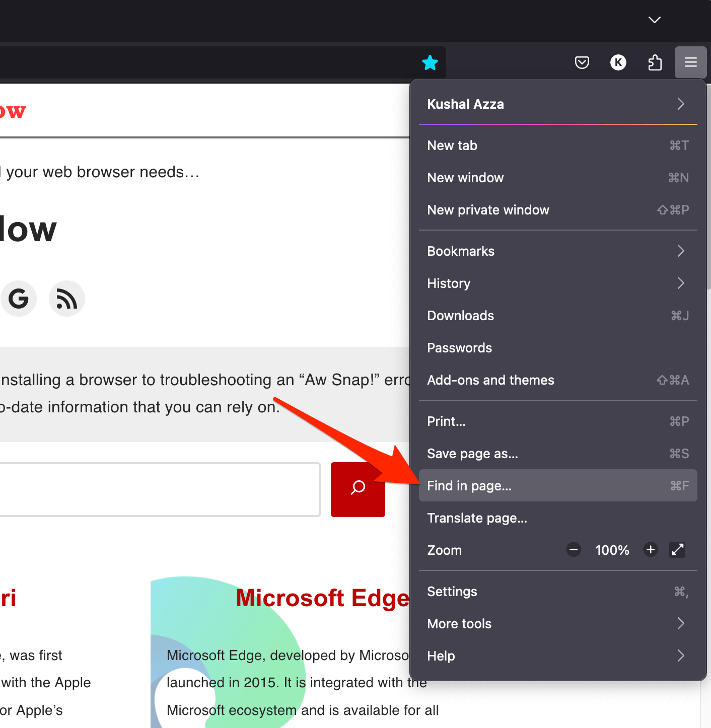Viewport: 711px width, 728px height.
Task: Click the Google G social icon
Action: point(19,299)
